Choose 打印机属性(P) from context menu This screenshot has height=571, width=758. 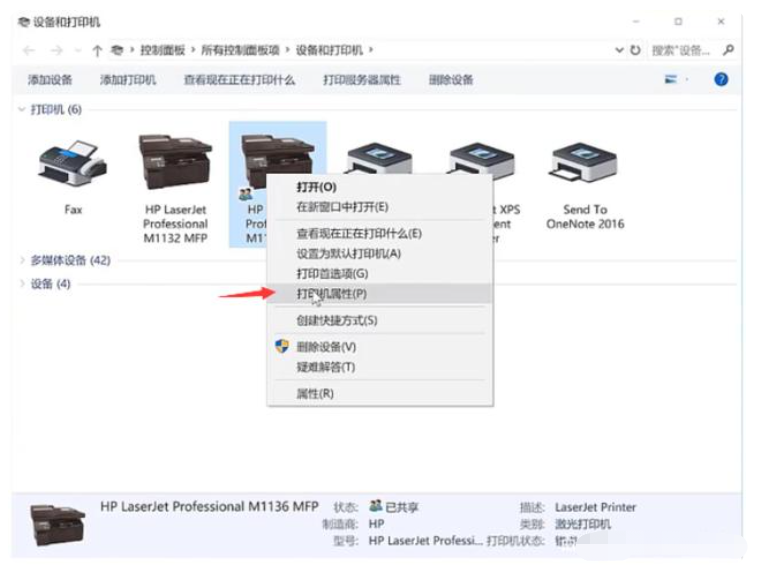(x=332, y=294)
